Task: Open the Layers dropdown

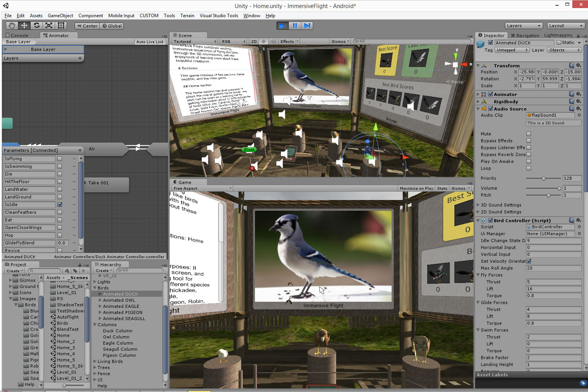Action: pos(524,26)
